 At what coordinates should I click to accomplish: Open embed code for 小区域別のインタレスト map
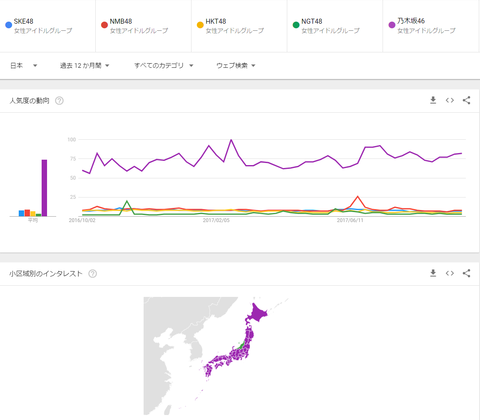point(450,273)
